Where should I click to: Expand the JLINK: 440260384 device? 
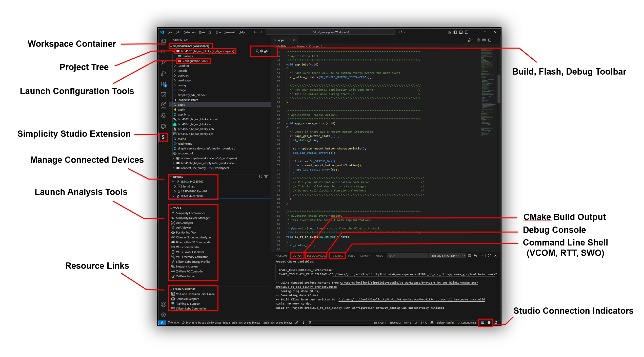[x=173, y=196]
